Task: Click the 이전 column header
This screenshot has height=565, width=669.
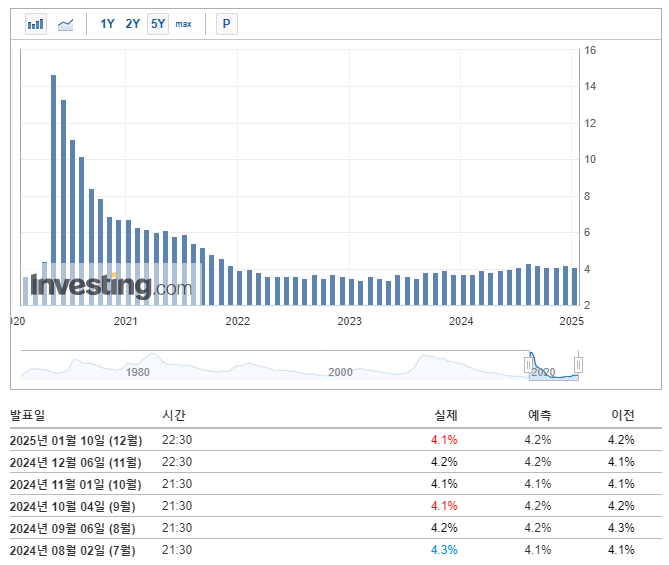Action: [x=623, y=415]
